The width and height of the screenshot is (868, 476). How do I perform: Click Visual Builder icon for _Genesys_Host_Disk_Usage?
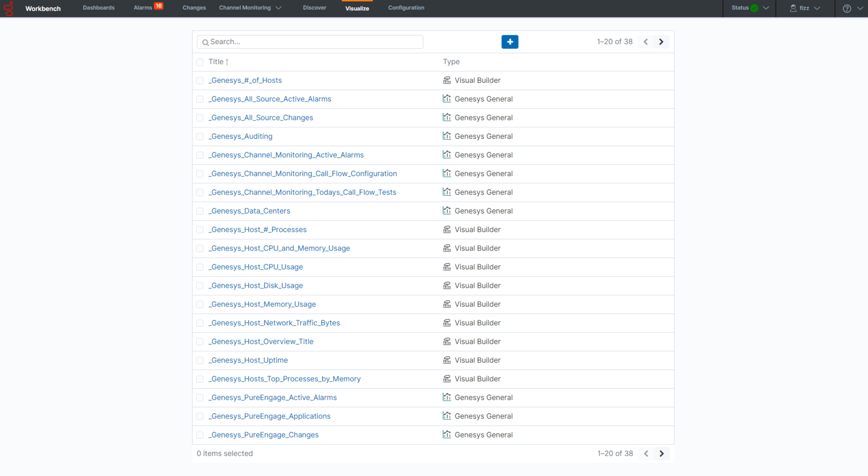(447, 285)
